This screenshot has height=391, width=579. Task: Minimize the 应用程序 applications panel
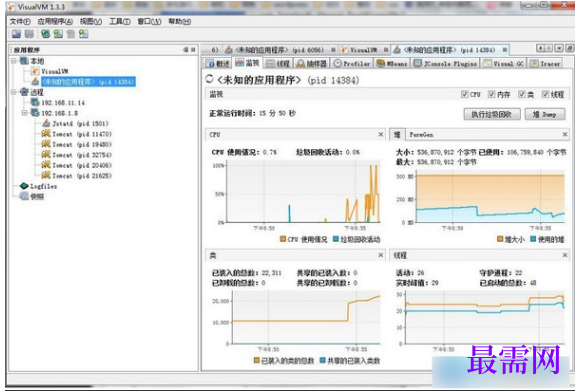(186, 49)
